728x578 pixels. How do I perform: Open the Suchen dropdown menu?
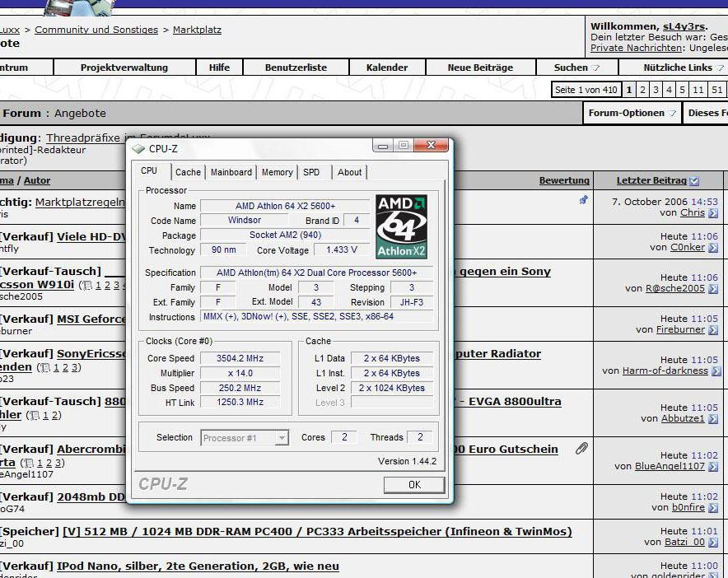pos(576,68)
